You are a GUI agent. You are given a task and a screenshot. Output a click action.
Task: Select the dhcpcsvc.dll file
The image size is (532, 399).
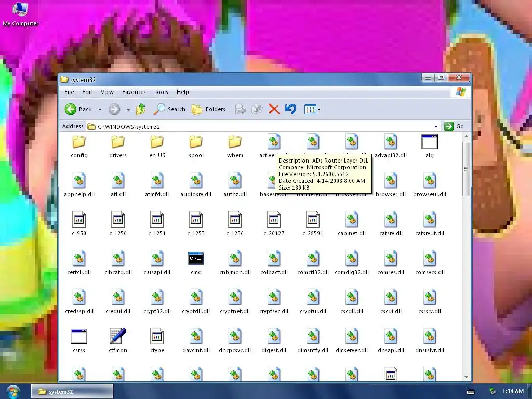(235, 342)
